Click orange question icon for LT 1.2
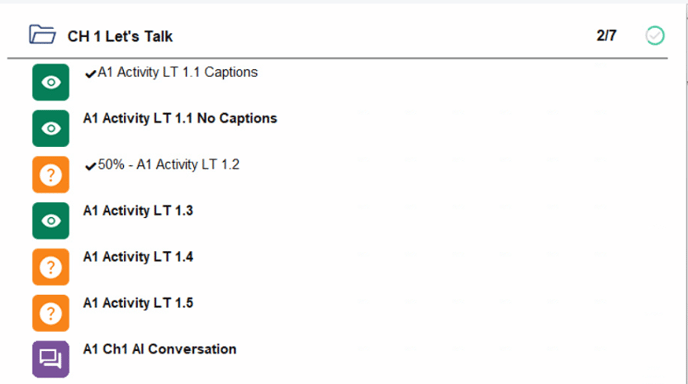This screenshot has height=384, width=688. 50,175
